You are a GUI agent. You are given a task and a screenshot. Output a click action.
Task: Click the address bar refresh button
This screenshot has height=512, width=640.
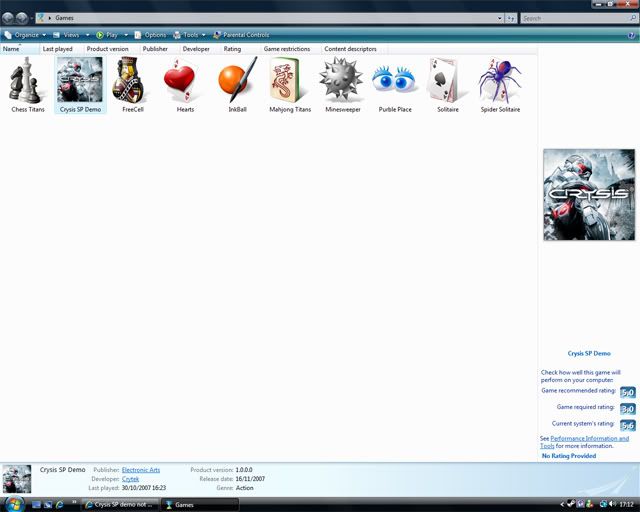click(511, 18)
